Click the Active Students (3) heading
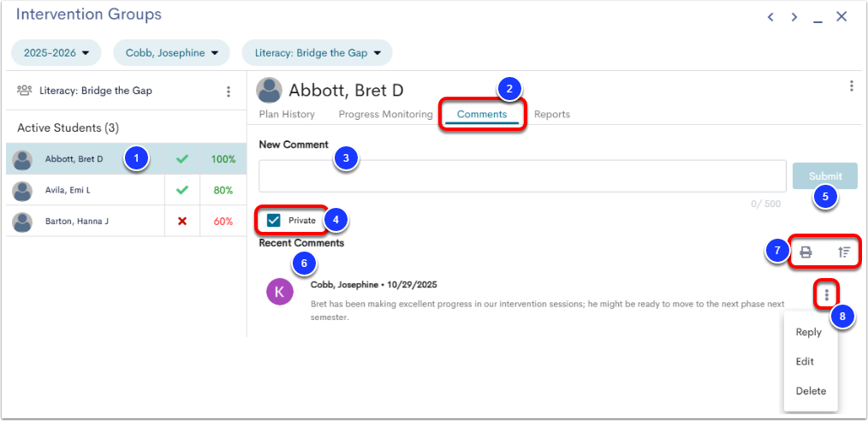 [68, 128]
